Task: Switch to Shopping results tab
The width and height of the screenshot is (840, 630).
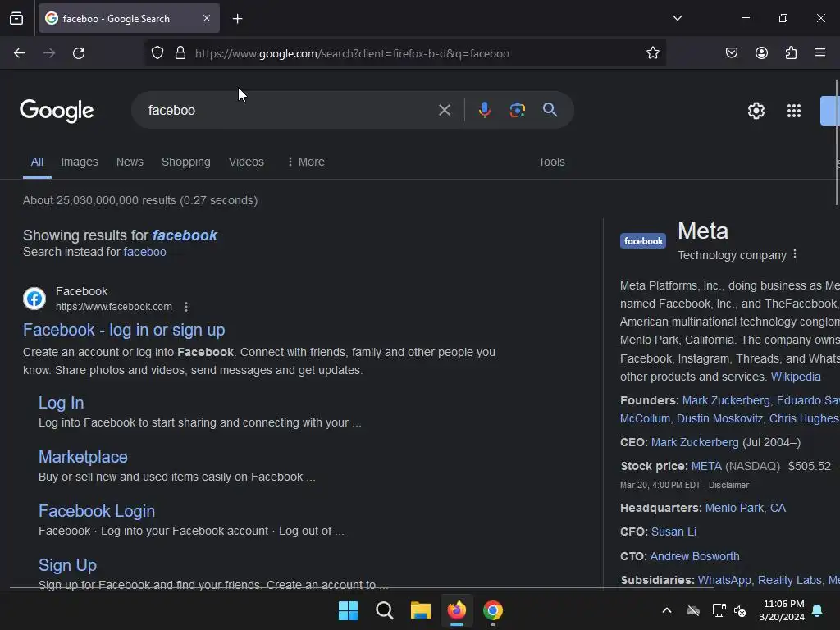Action: [186, 162]
